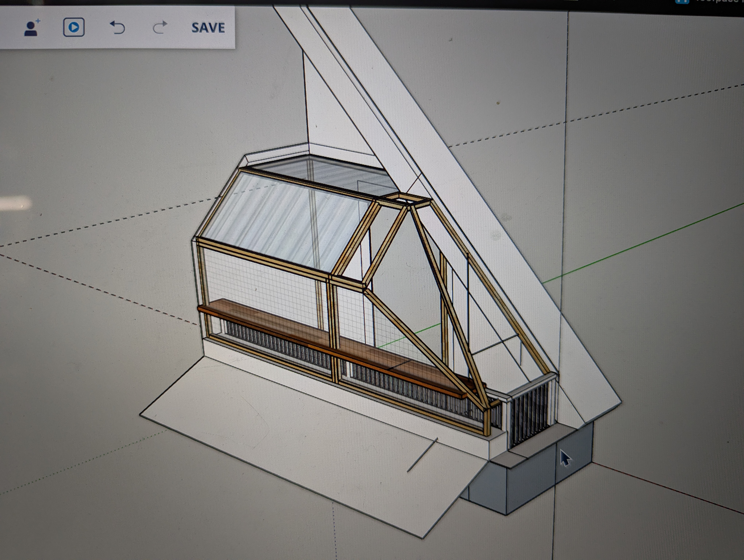744x560 pixels.
Task: Click the short loose line on ramp
Action: pyautogui.click(x=422, y=455)
